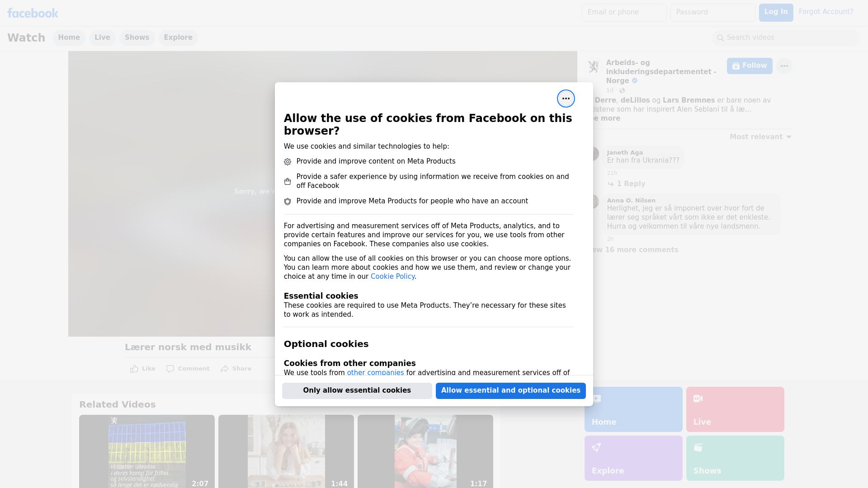Image resolution: width=868 pixels, height=488 pixels.
Task: Expand the Most relevant comment sorting
Action: (760, 137)
